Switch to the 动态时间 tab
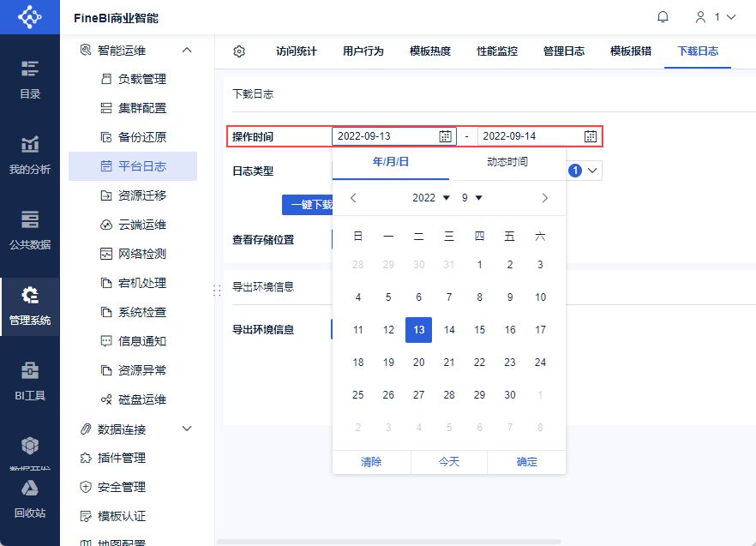The width and height of the screenshot is (756, 546). click(x=507, y=162)
